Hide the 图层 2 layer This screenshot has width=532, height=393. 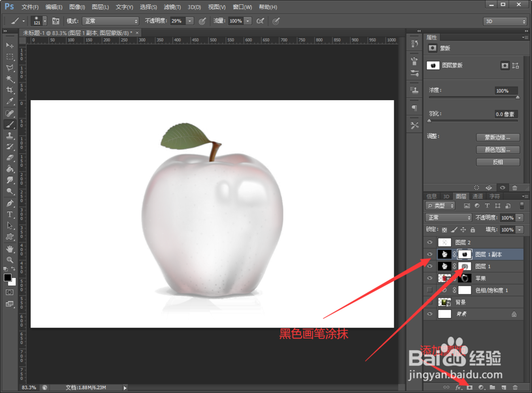click(430, 242)
